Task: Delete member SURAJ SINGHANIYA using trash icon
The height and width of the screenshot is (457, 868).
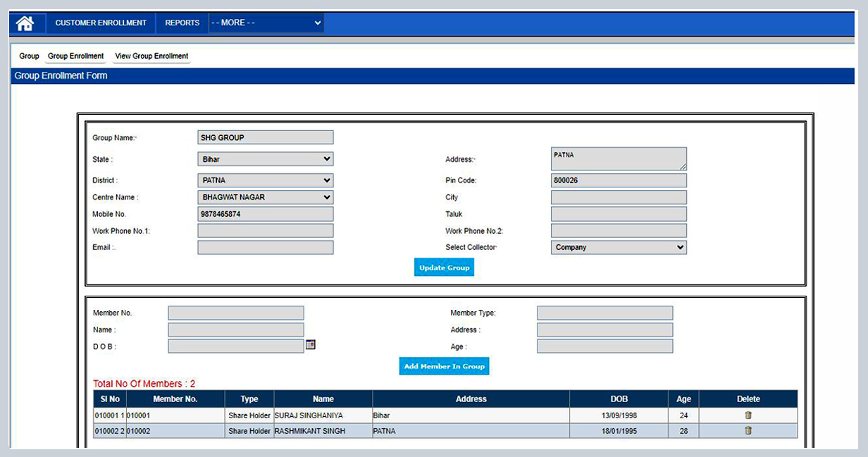Action: point(748,415)
